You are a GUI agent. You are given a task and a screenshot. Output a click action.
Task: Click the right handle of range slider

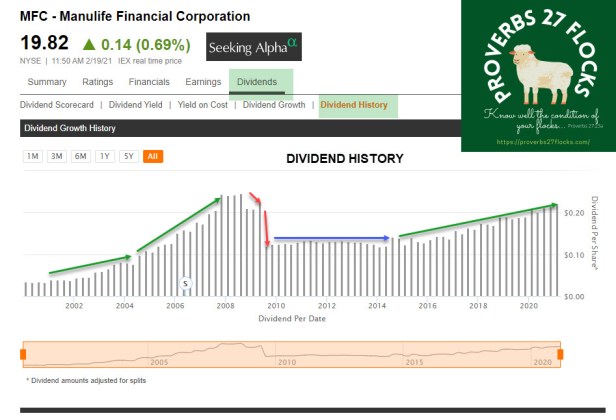pos(561,354)
